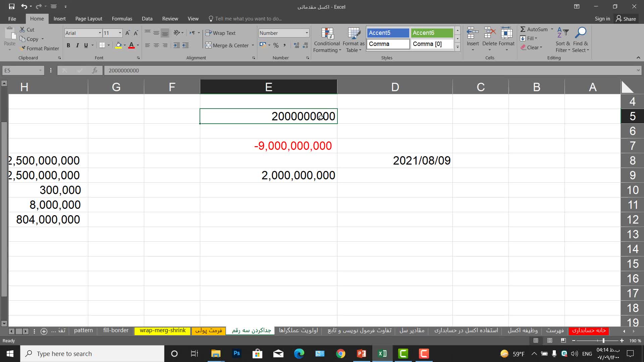Image resolution: width=644 pixels, height=362 pixels.
Task: Expand the font name Arial dropdown
Action: (100, 33)
